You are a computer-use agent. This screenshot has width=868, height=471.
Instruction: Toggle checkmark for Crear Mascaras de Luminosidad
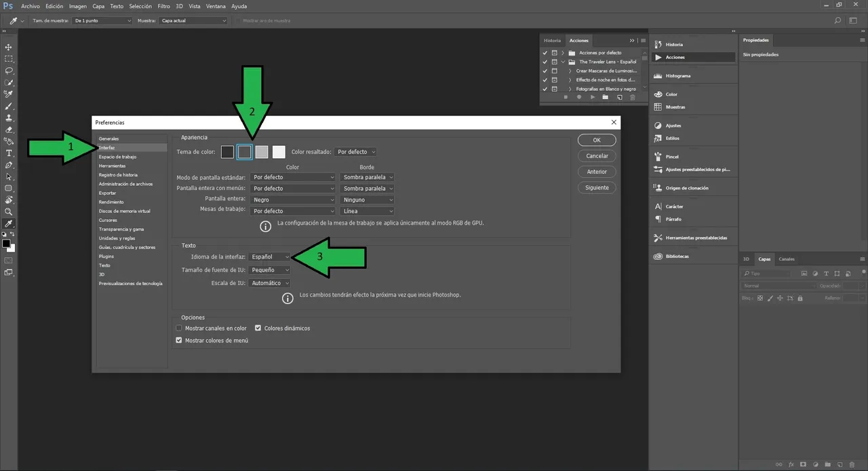(x=545, y=71)
